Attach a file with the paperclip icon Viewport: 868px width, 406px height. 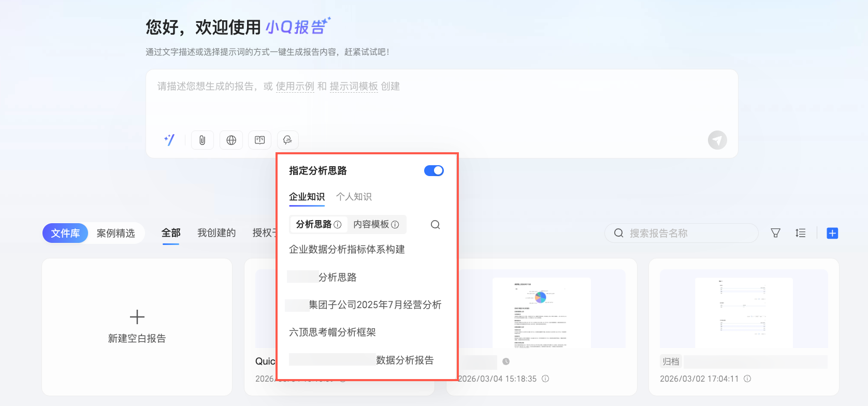pyautogui.click(x=202, y=140)
